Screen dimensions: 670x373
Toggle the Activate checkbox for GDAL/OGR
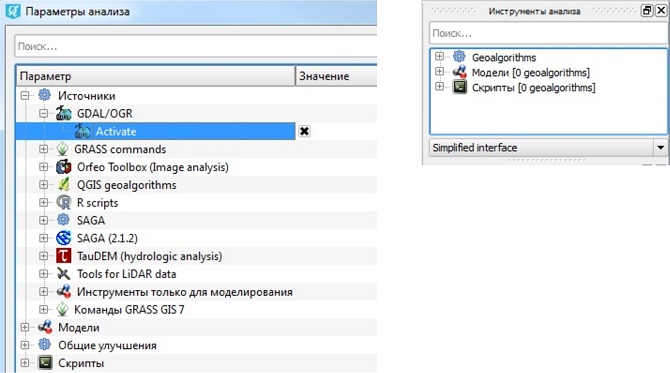tap(304, 131)
